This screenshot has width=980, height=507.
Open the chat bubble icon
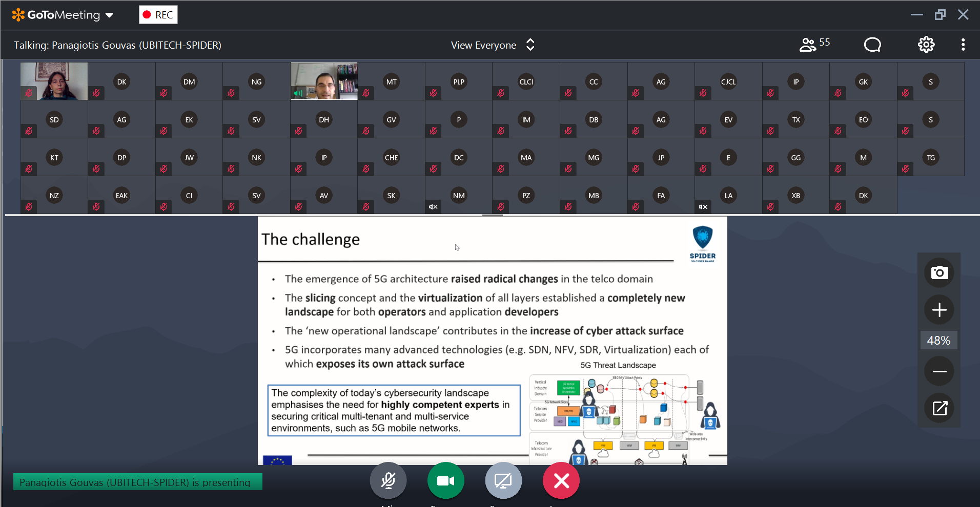(x=872, y=45)
